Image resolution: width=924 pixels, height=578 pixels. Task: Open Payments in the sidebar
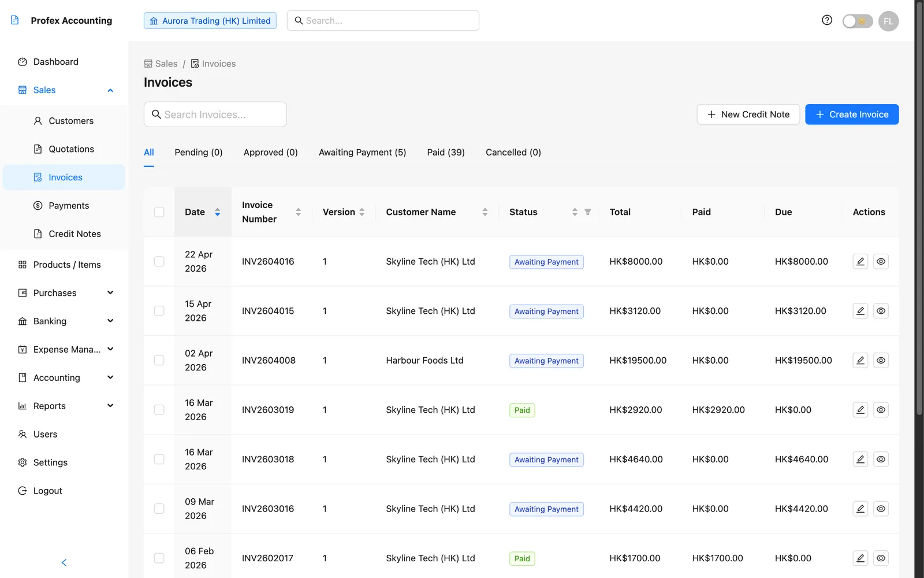tap(64, 206)
